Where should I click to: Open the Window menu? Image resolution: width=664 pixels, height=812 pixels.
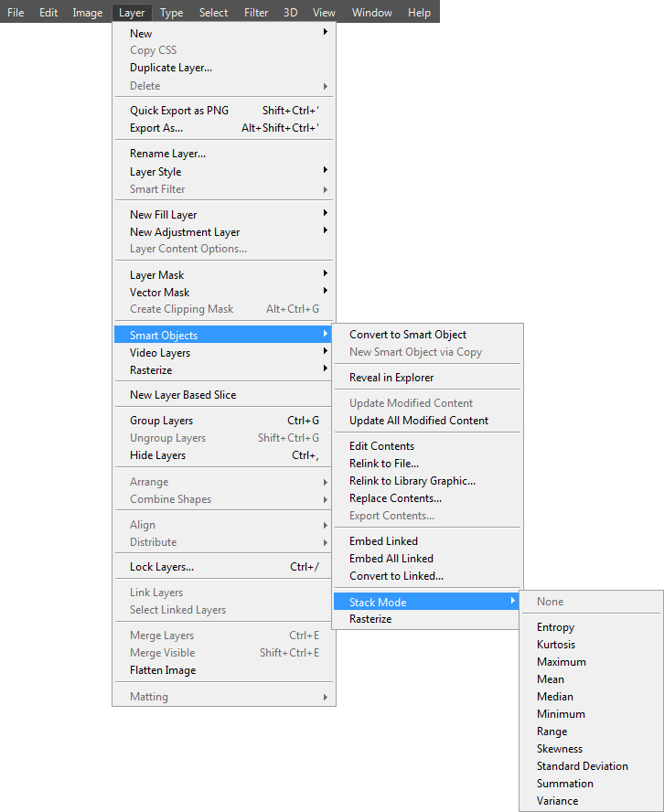coord(371,13)
